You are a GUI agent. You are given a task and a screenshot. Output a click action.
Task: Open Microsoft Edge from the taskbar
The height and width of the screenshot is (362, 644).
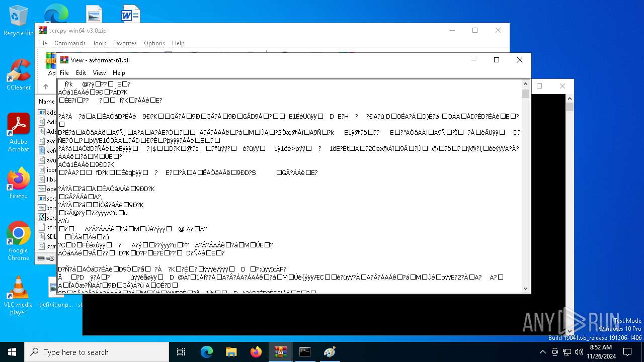click(207, 352)
